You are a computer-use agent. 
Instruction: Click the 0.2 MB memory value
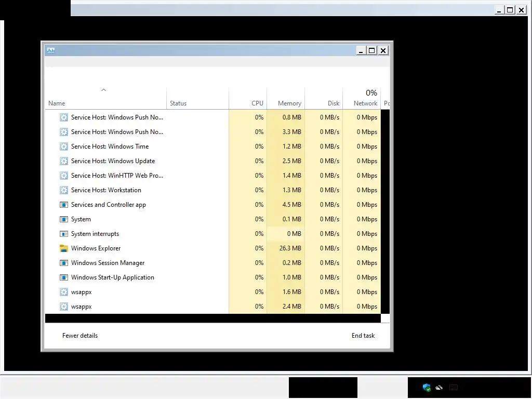click(x=292, y=263)
